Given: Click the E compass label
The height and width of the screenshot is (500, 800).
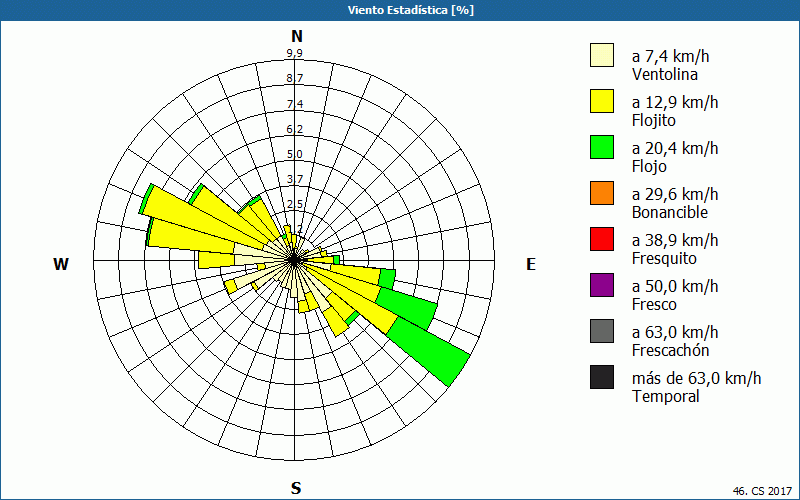Looking at the screenshot, I should click(531, 264).
